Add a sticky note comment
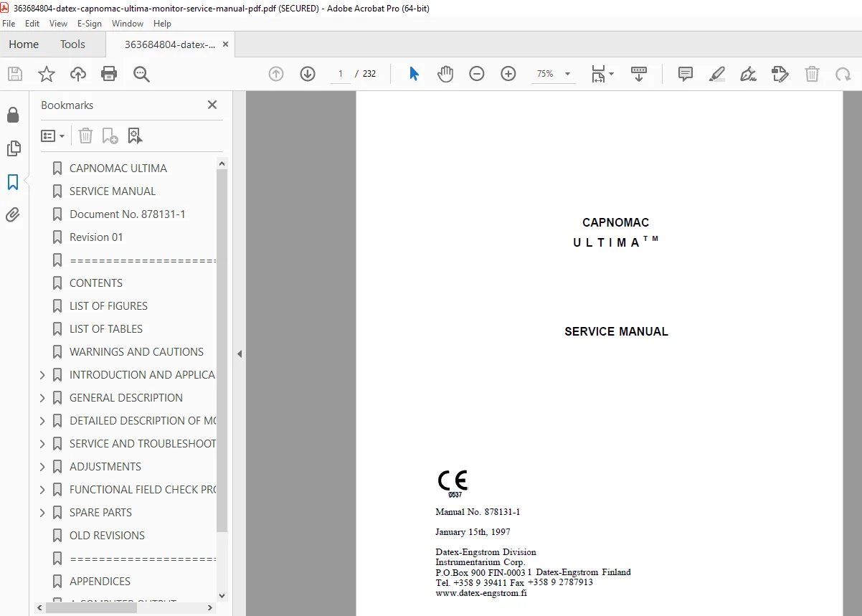This screenshot has width=862, height=616. (686, 74)
